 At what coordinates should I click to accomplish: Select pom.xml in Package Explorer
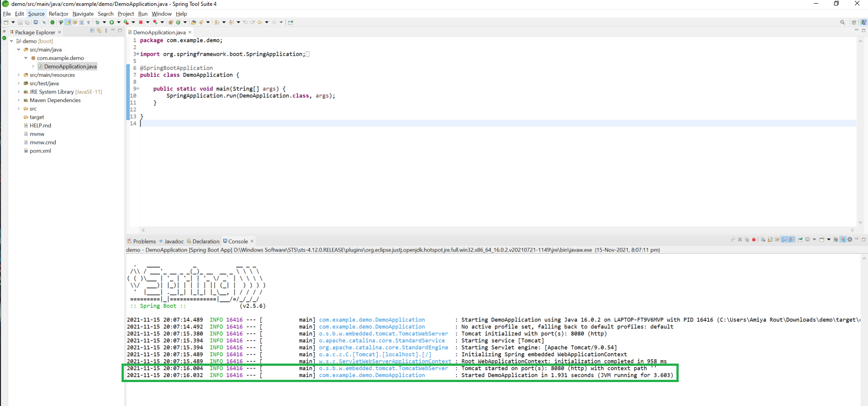(x=40, y=151)
